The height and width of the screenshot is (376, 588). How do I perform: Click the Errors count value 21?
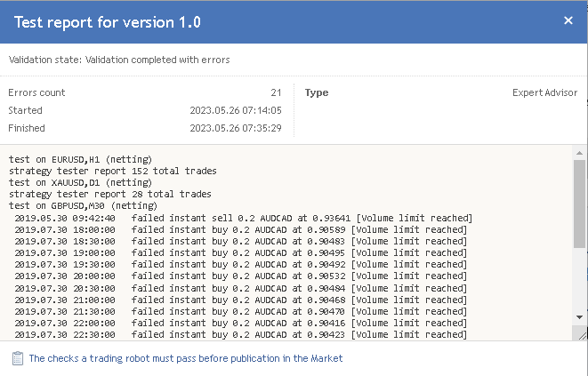coord(276,92)
